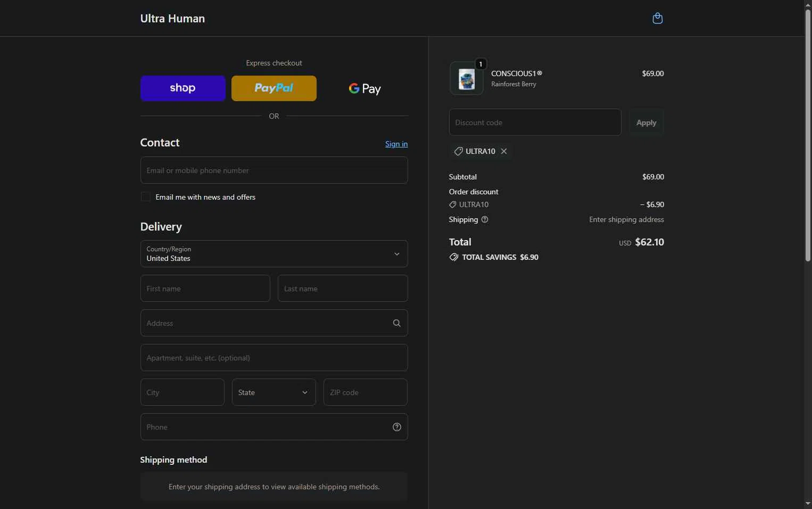This screenshot has width=812, height=509.
Task: Click the total amount $62.10
Action: (650, 242)
